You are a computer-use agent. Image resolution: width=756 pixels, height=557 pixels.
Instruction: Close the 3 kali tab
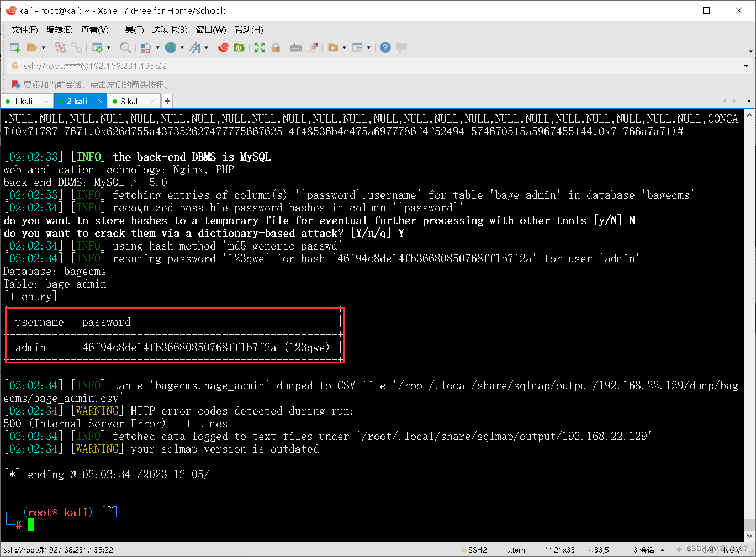tap(153, 101)
